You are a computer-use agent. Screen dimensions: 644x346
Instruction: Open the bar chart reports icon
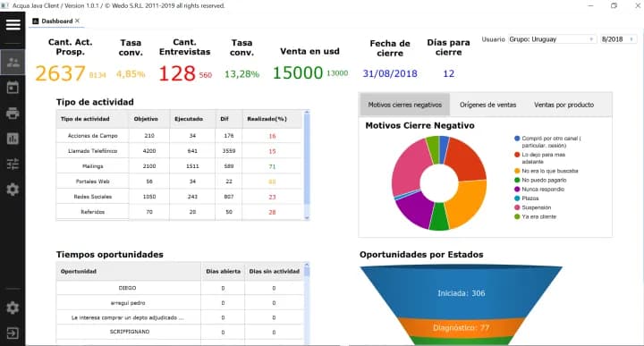click(13, 139)
